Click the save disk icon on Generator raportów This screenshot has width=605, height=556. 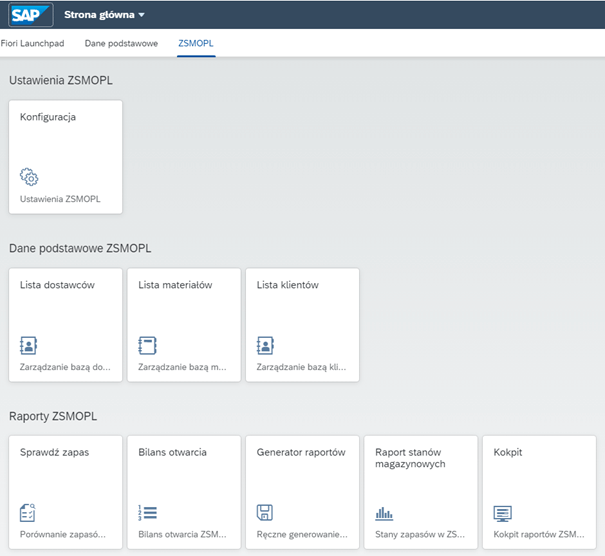coord(265,512)
